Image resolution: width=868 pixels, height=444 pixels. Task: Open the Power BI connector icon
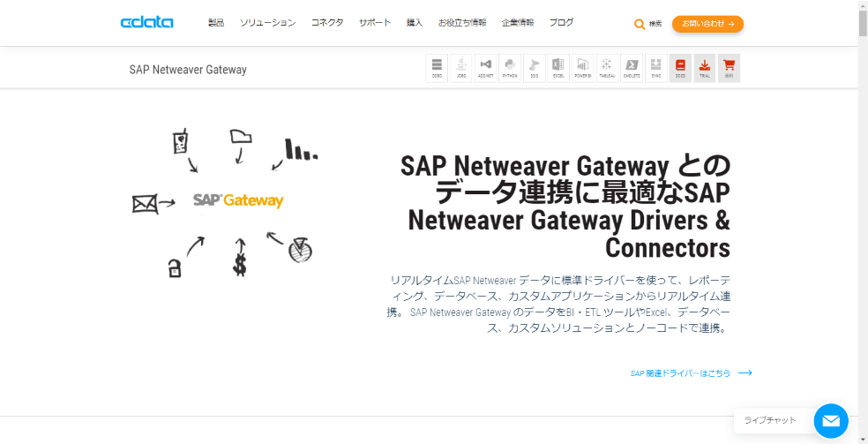pyautogui.click(x=583, y=68)
